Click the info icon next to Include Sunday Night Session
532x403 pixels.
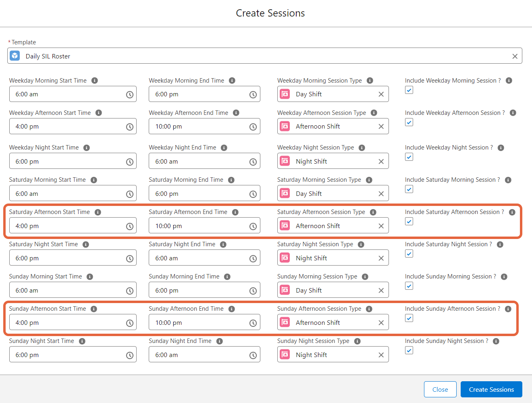click(x=496, y=341)
